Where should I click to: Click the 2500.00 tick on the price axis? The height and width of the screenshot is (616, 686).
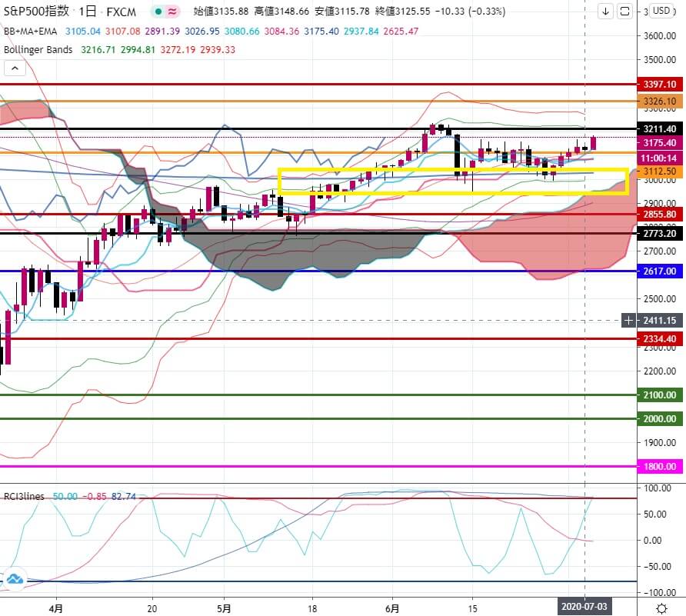point(660,299)
